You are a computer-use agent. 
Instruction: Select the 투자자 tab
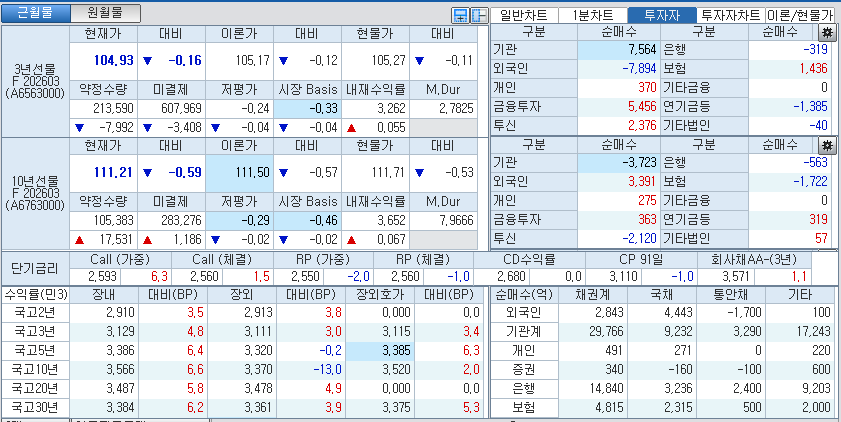tap(661, 15)
